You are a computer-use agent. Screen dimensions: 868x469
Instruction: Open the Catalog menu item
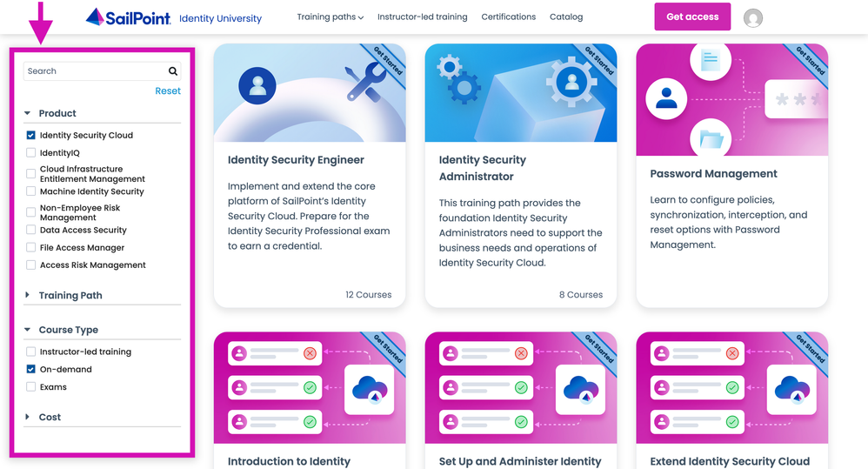[566, 17]
